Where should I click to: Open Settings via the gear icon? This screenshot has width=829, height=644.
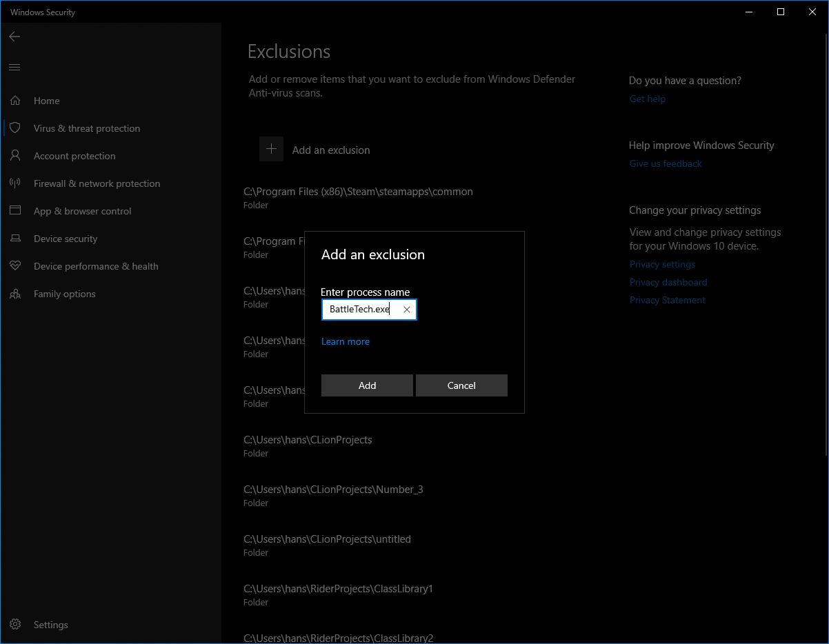(15, 625)
